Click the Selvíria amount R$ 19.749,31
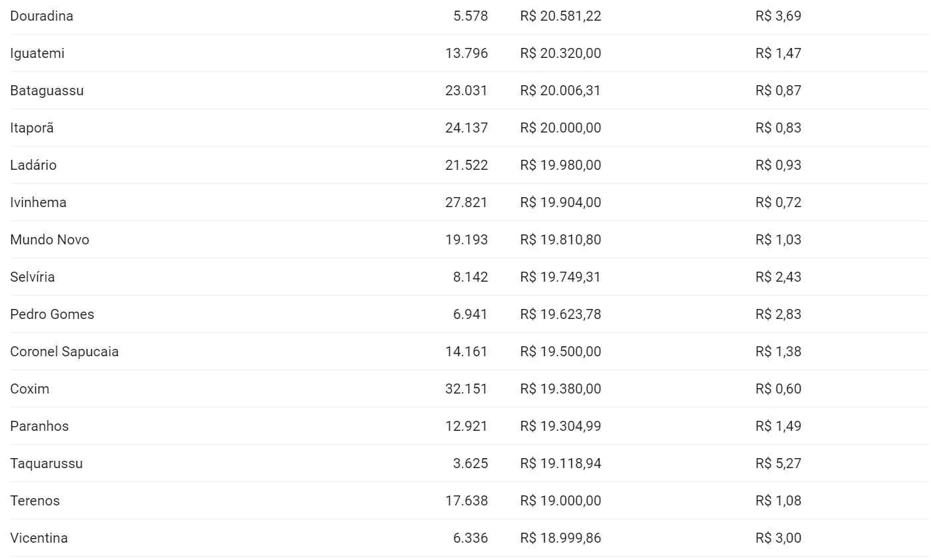This screenshot has width=931, height=560. 560,277
